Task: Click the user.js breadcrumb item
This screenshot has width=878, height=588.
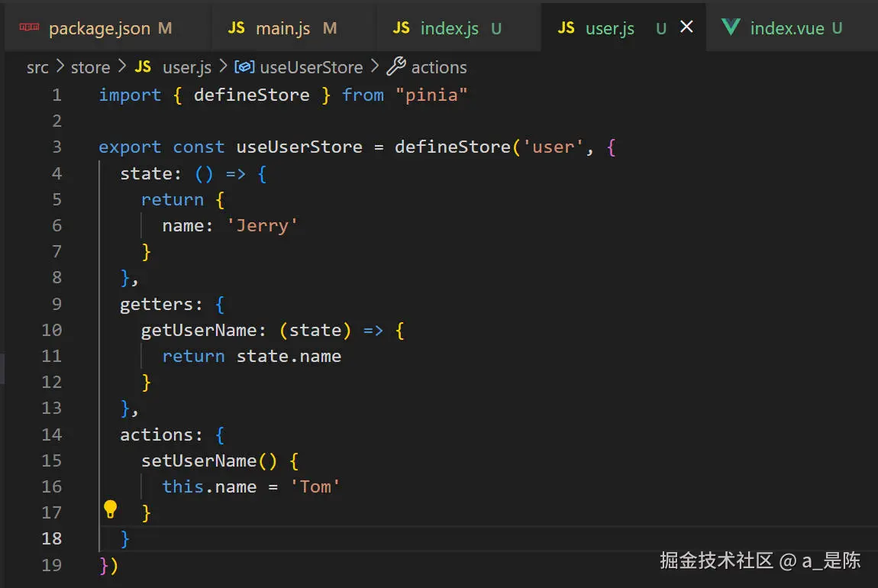Action: (x=187, y=68)
